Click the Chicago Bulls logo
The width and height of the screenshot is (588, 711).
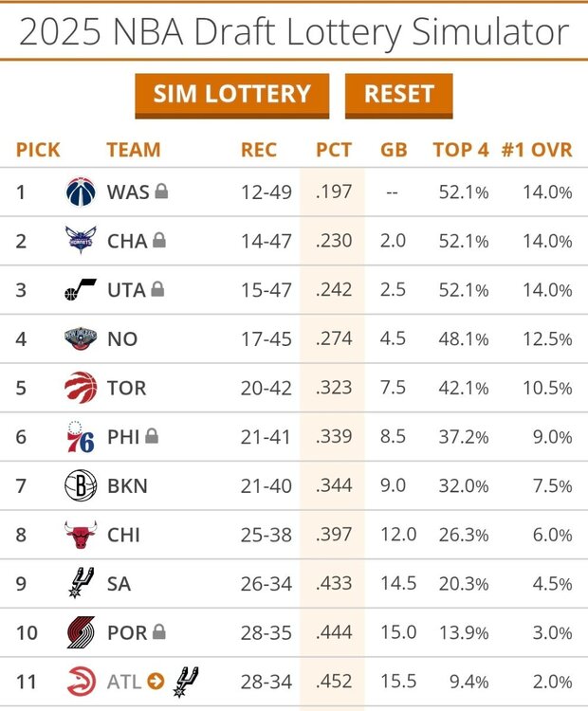point(81,535)
